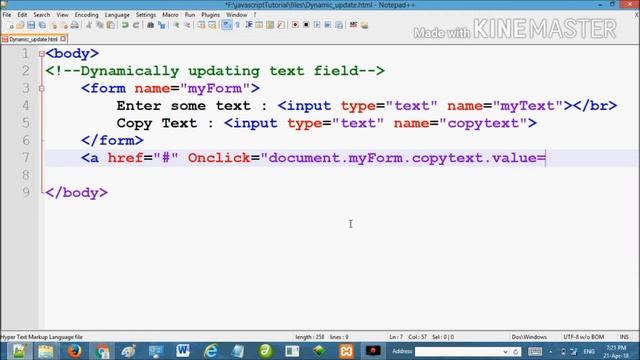Click the UTF-8 w/o BOM encoding status field
Image resolution: width=640 pixels, height=360 pixels.
pyautogui.click(x=584, y=337)
